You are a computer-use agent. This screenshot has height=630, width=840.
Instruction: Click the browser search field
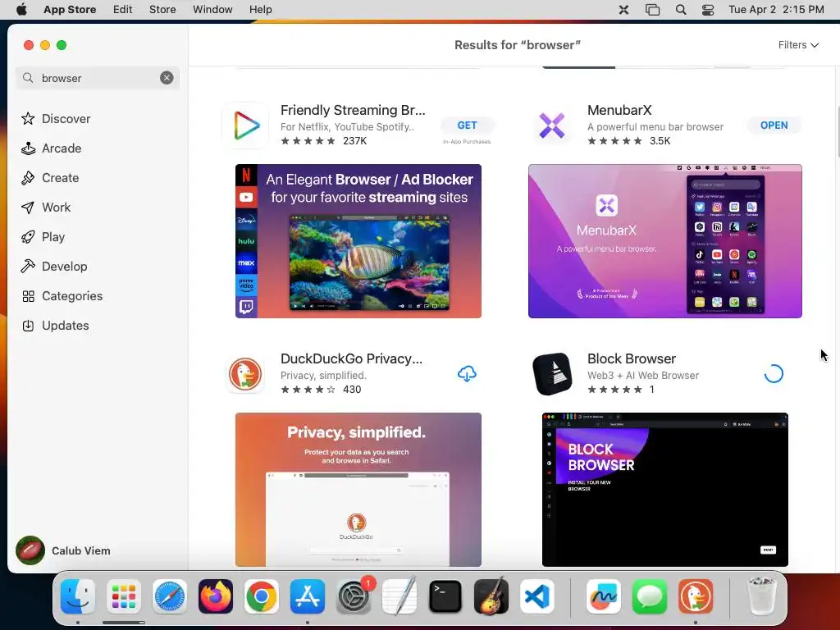(98, 78)
